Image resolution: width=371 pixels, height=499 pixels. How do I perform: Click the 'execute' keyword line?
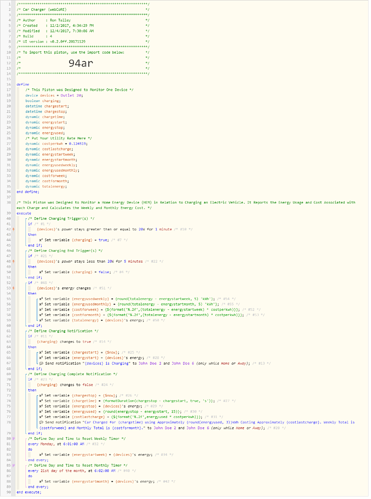[24, 213]
